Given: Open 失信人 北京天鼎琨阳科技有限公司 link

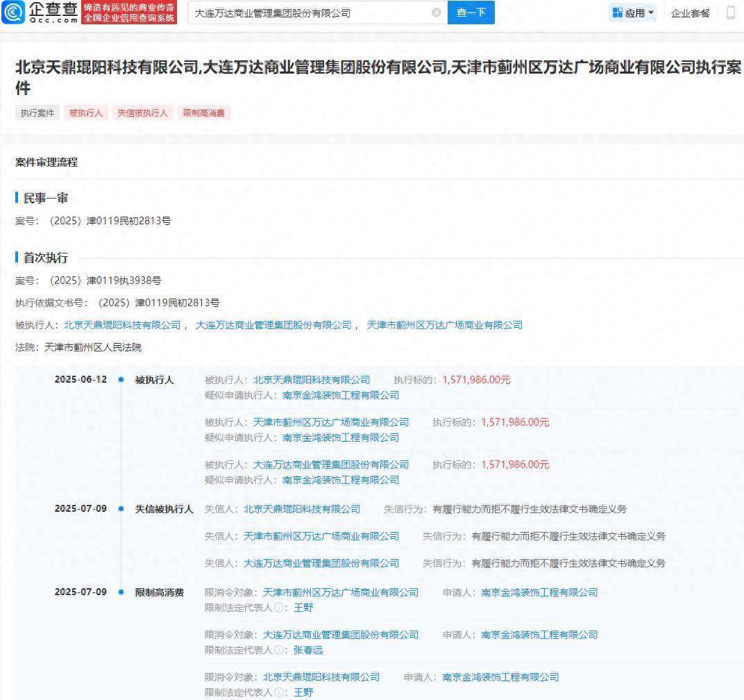Looking at the screenshot, I should click(x=302, y=509).
